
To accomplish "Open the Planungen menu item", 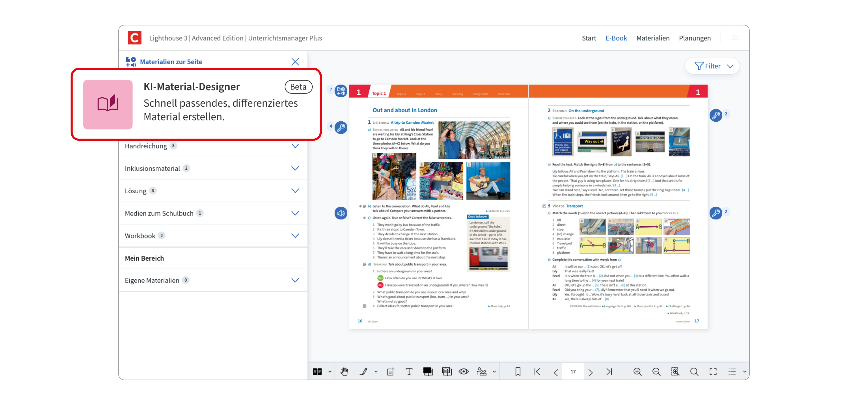I will click(x=695, y=38).
